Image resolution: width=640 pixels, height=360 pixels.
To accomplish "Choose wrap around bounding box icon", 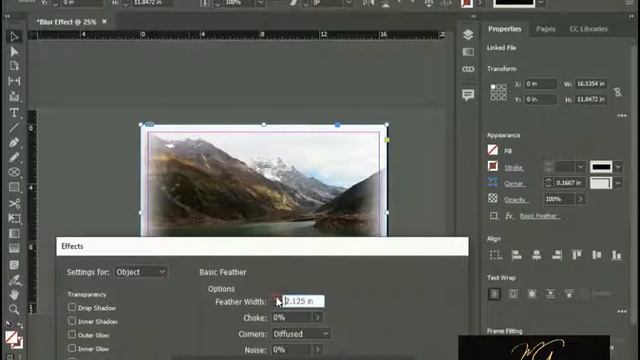I will [513, 293].
